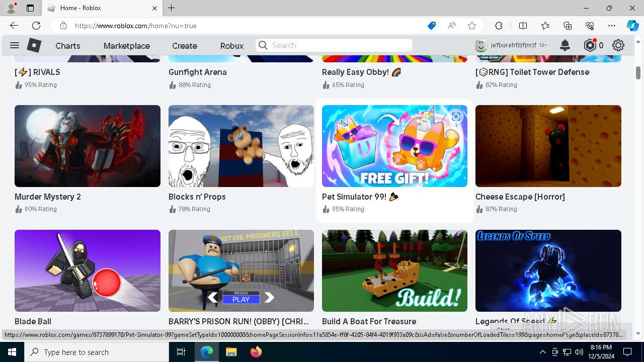Open the Windows Start menu
This screenshot has height=362, width=644.
(12, 352)
